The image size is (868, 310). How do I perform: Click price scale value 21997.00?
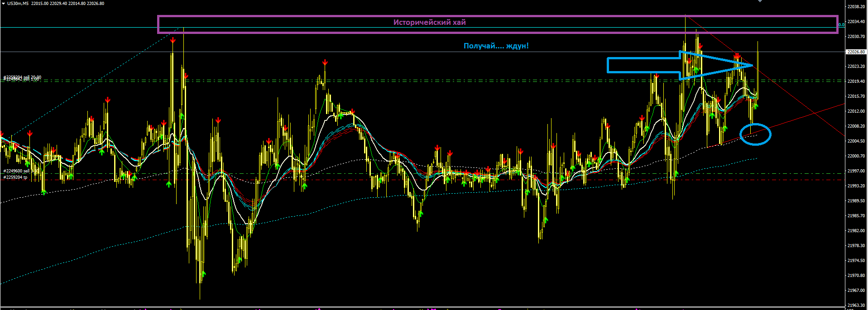[856, 171]
